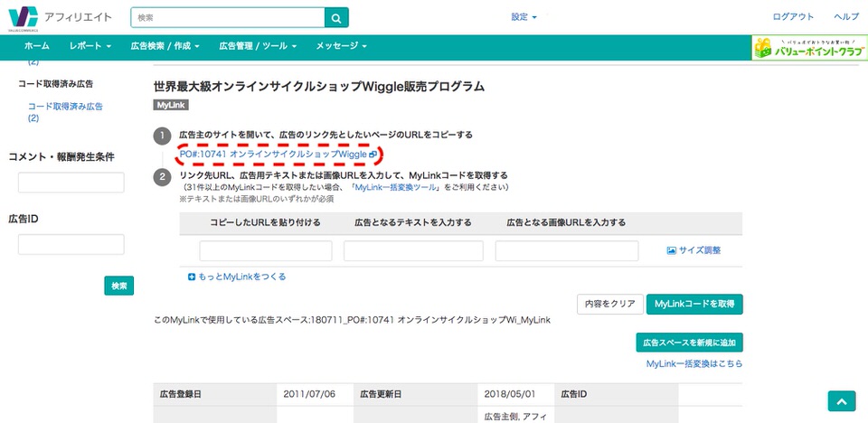Image resolution: width=868 pixels, height=423 pixels.
Task: Open the バリューポイントクラブ banner
Action: click(809, 48)
